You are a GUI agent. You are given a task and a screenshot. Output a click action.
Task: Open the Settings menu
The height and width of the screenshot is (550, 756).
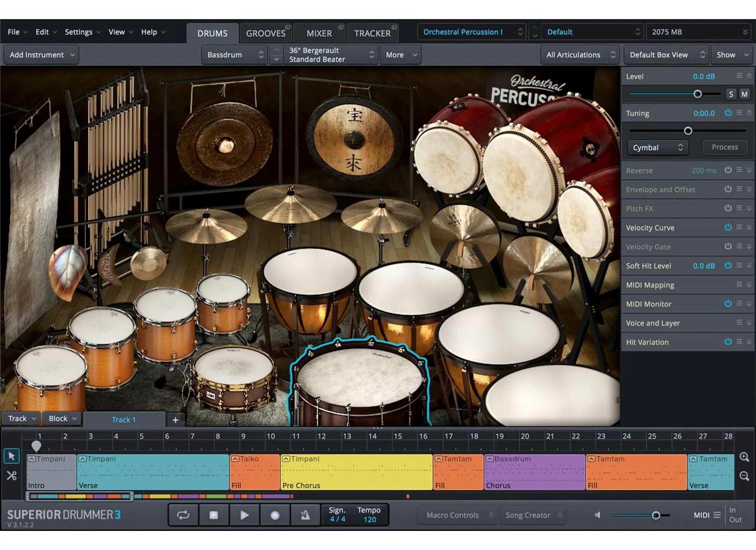79,32
